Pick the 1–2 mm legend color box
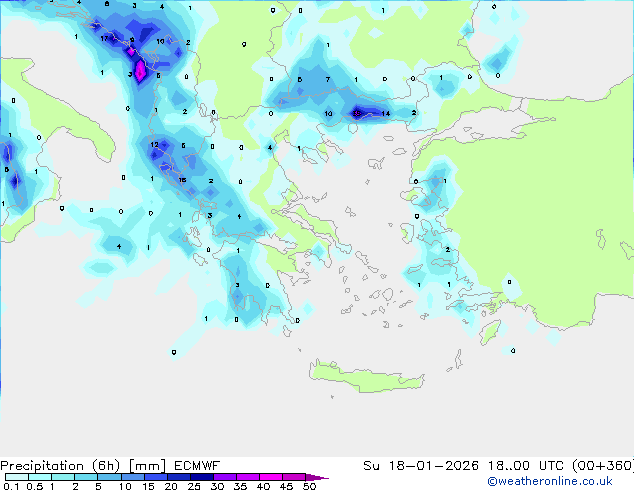 point(63,477)
